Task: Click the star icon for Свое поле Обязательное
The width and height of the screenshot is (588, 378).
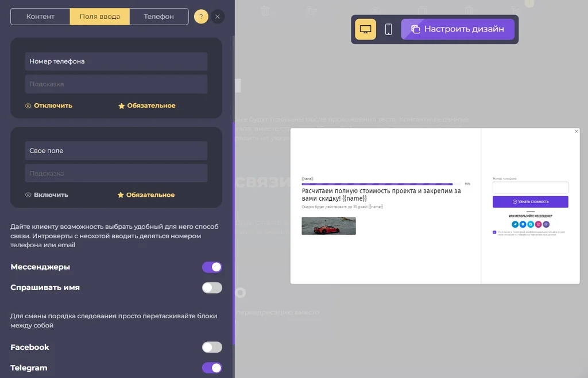Action: (x=121, y=195)
